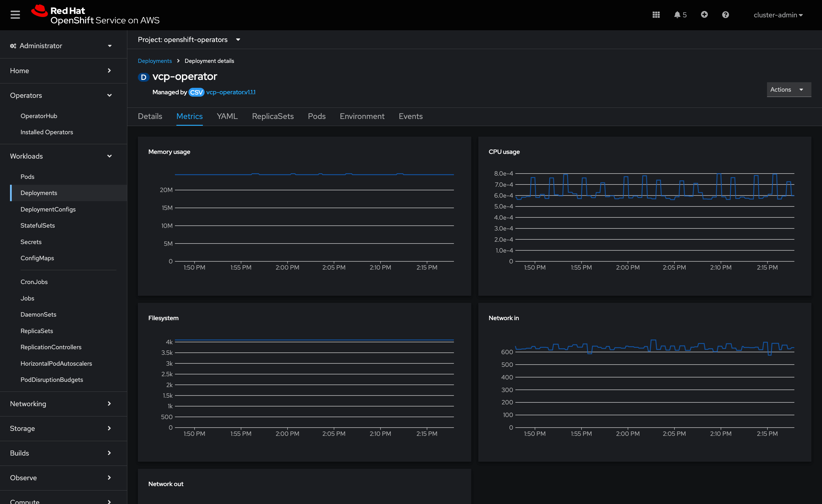
Task: Switch to the YAML tab
Action: pyautogui.click(x=227, y=116)
